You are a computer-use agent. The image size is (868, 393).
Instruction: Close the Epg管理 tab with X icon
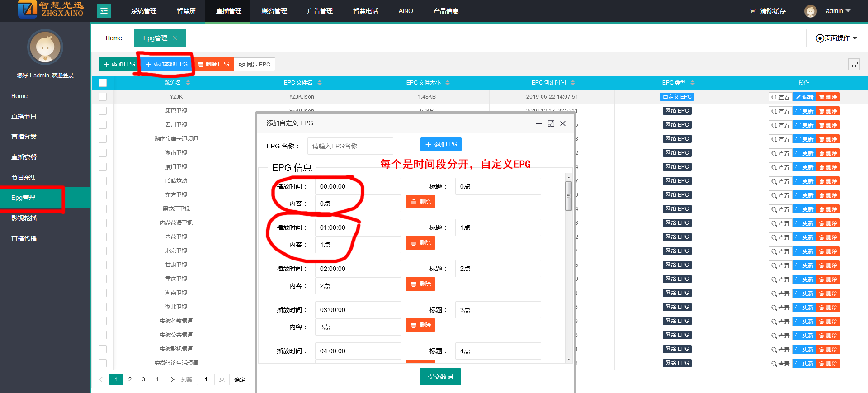(175, 38)
